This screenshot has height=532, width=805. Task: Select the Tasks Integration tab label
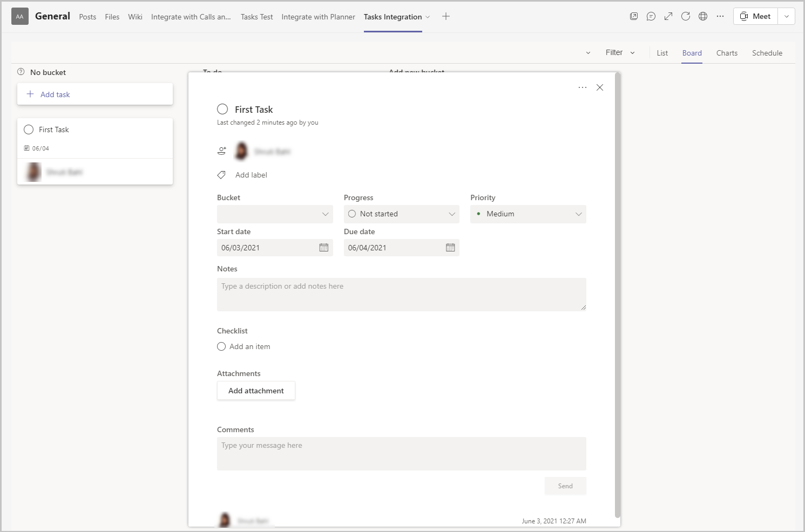pyautogui.click(x=393, y=17)
